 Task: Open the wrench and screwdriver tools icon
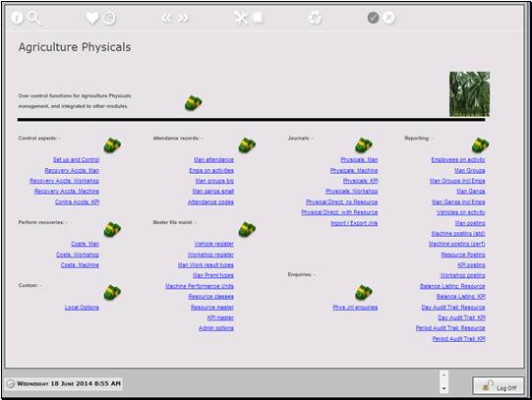coord(241,18)
